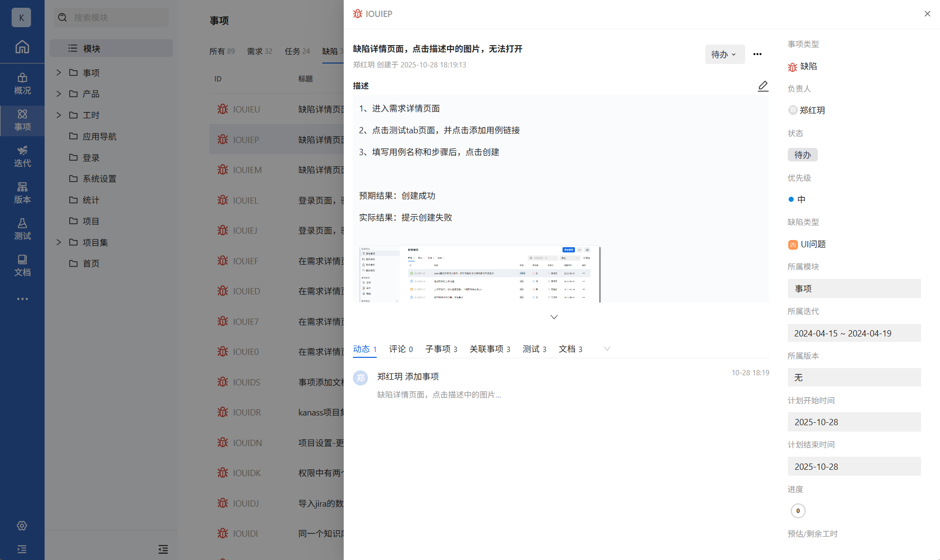Switch to the 子事项 tab

[441, 349]
